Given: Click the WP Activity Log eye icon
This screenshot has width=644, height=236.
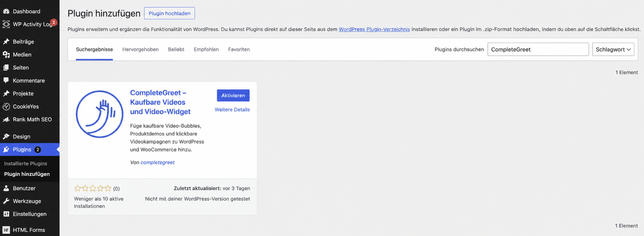Looking at the screenshot, I should coord(6,24).
